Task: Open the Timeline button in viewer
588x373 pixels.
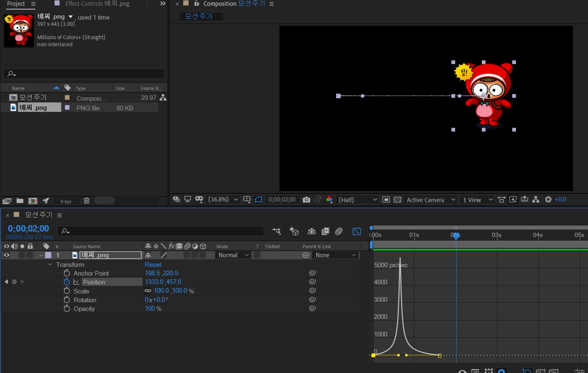Action: [x=525, y=199]
